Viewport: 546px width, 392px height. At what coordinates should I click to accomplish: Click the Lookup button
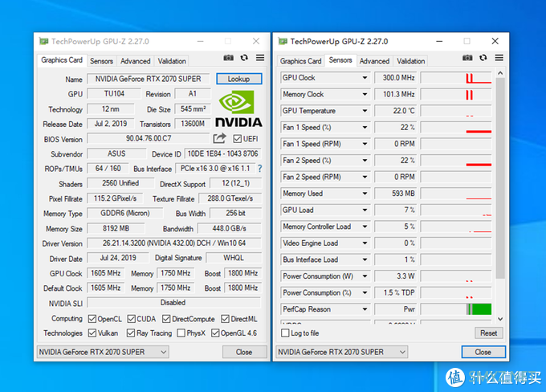tap(239, 79)
